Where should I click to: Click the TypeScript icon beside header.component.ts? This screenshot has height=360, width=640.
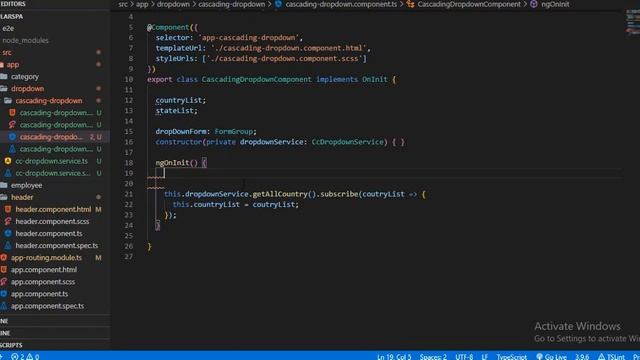coord(8,233)
